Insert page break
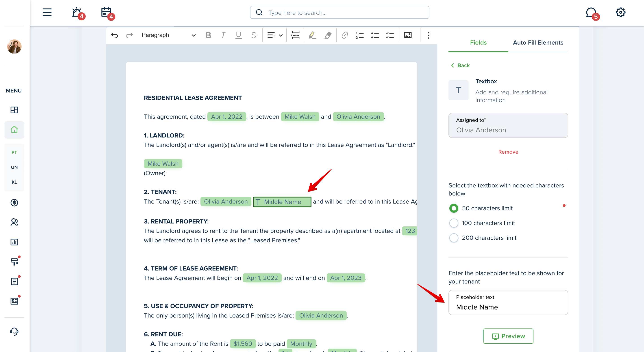 coord(295,35)
